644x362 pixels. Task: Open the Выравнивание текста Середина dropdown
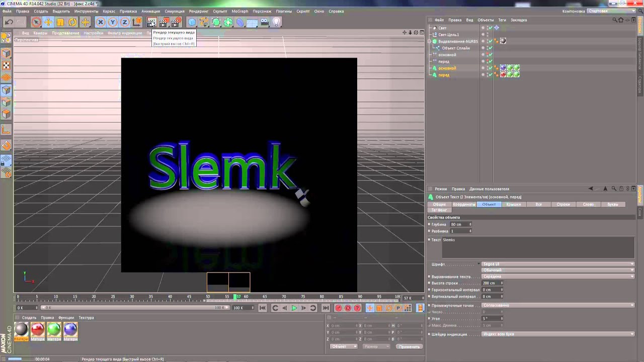point(558,277)
